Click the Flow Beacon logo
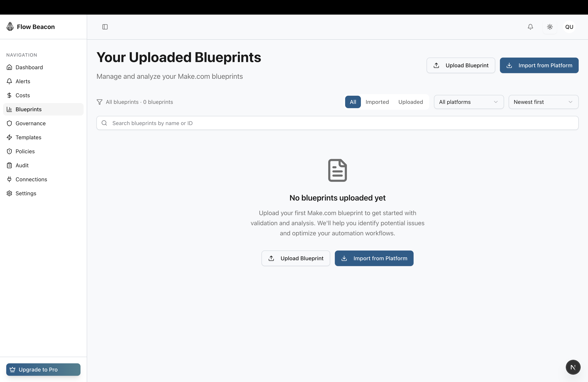Viewport: 588px width, 382px height. coord(10,26)
